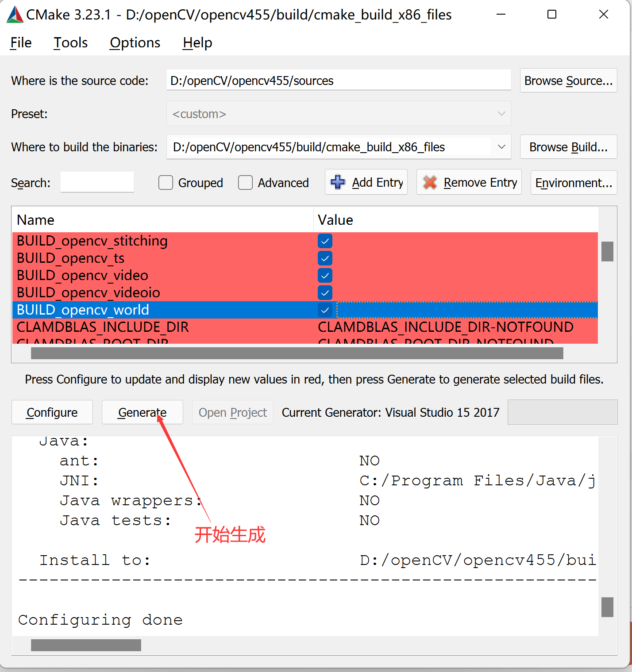This screenshot has height=672, width=632.
Task: Click the horizontal scrollbar of the cache entries list
Action: (297, 353)
